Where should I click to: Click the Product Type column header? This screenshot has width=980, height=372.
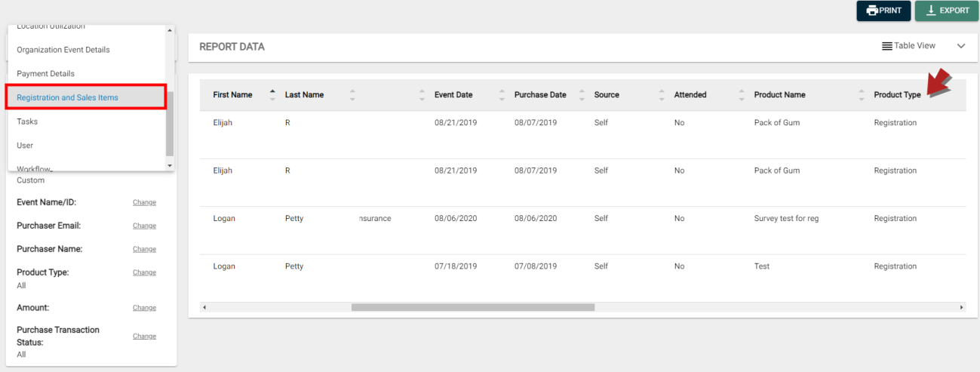[897, 95]
